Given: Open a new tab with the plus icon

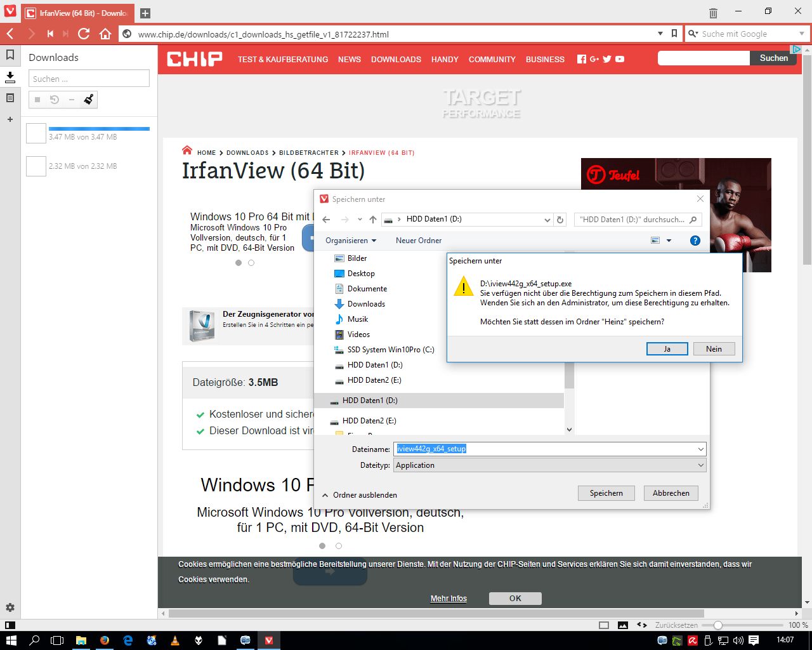Looking at the screenshot, I should pyautogui.click(x=145, y=13).
